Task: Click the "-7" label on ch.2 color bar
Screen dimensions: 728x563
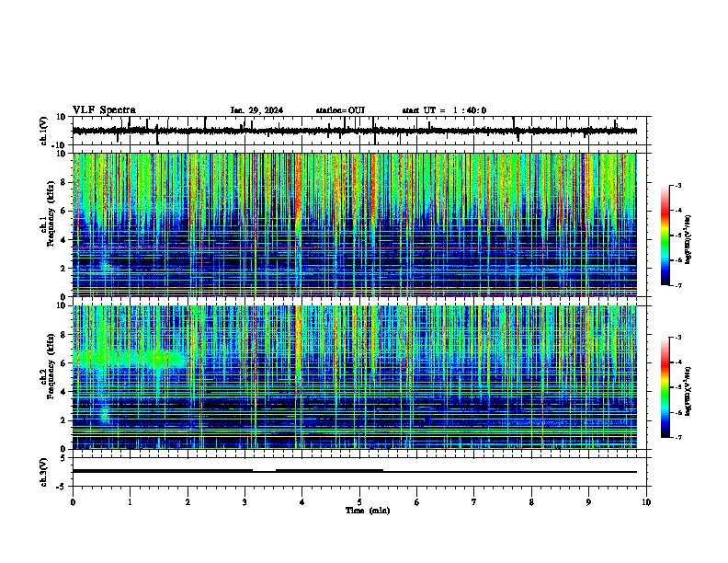Action: pyautogui.click(x=677, y=438)
